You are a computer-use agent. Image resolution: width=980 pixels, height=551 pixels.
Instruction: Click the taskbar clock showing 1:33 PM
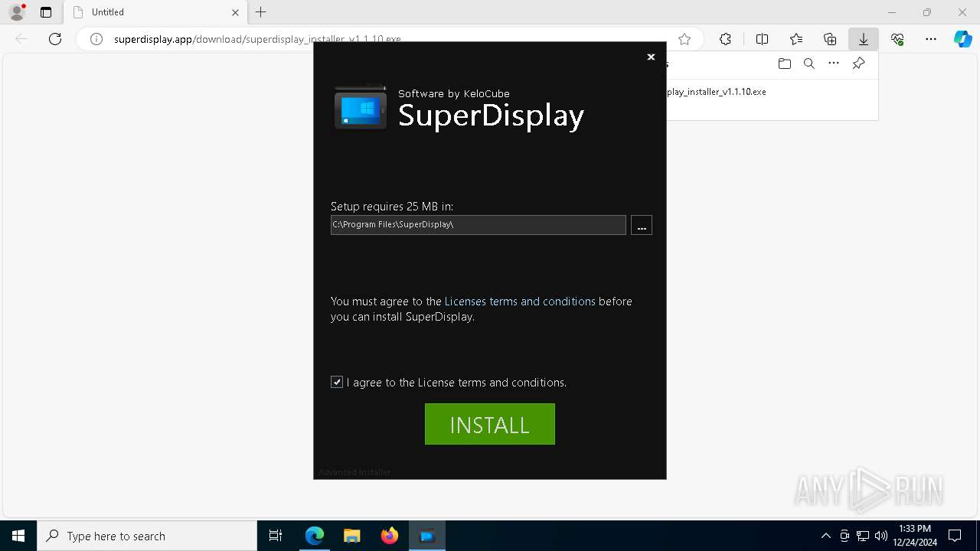tap(915, 536)
